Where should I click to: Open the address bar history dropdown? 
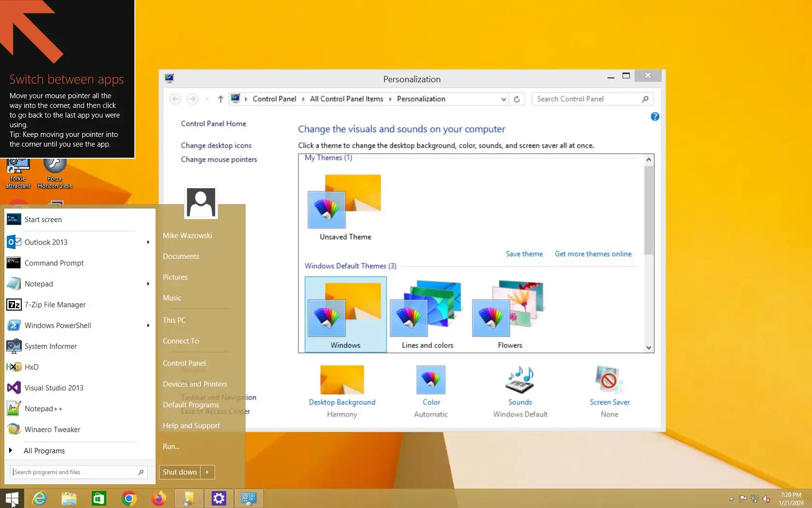tap(504, 99)
